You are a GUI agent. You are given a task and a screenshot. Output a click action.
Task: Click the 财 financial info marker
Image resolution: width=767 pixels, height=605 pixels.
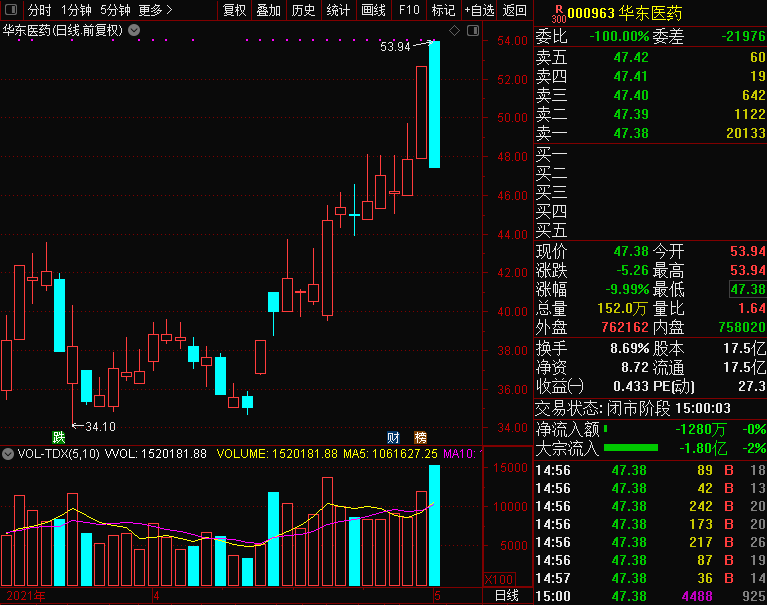tap(394, 437)
